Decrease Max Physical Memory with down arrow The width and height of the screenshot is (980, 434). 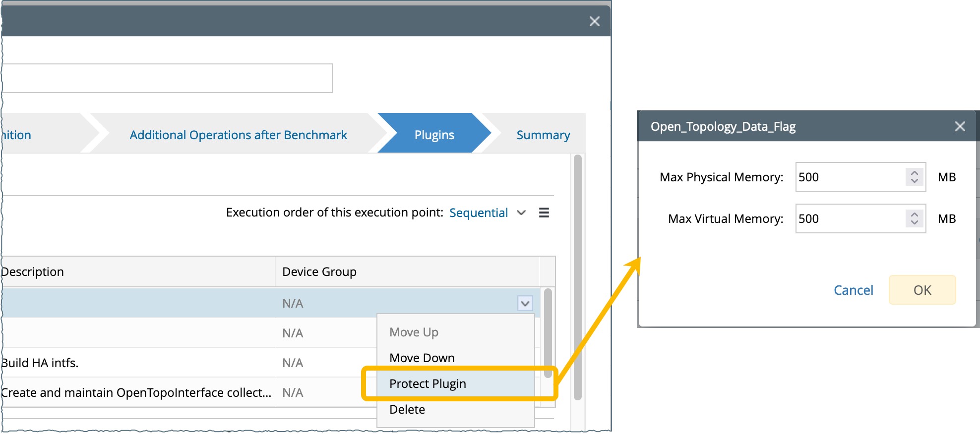(x=915, y=181)
